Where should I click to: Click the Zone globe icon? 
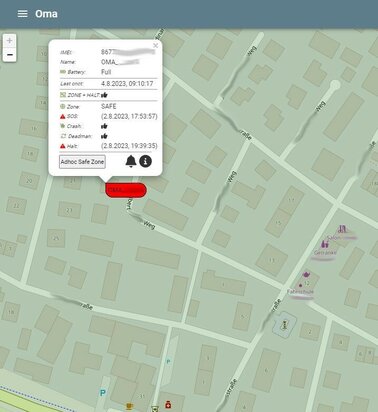point(63,107)
